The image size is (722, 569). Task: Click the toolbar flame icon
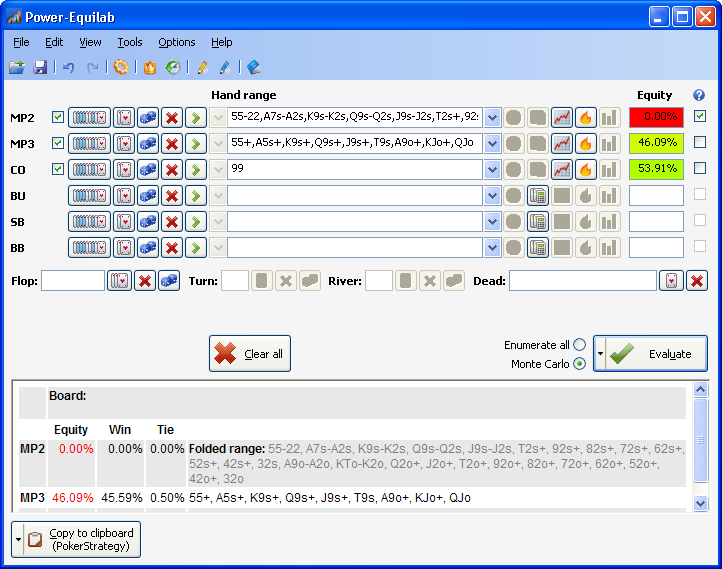[150, 68]
